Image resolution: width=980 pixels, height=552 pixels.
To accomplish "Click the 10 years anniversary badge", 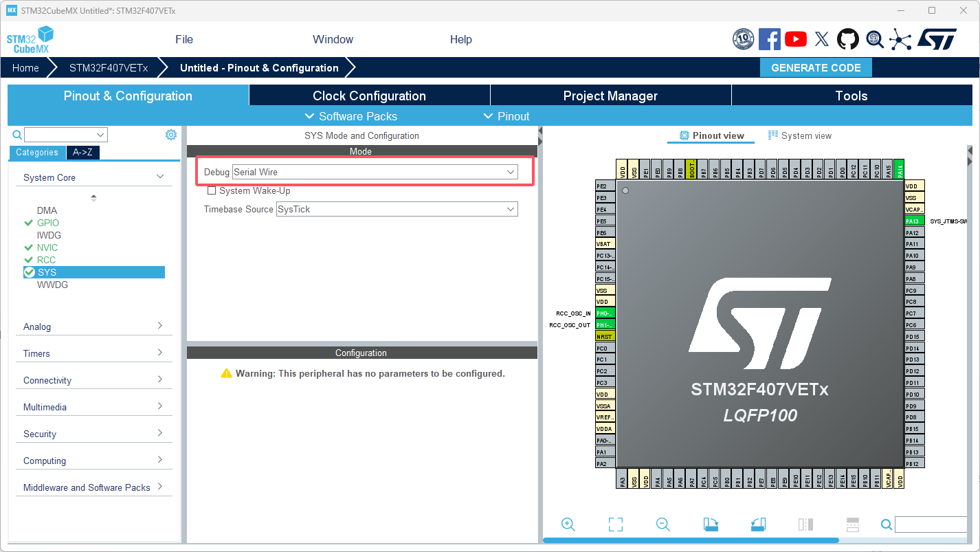I will coord(743,39).
